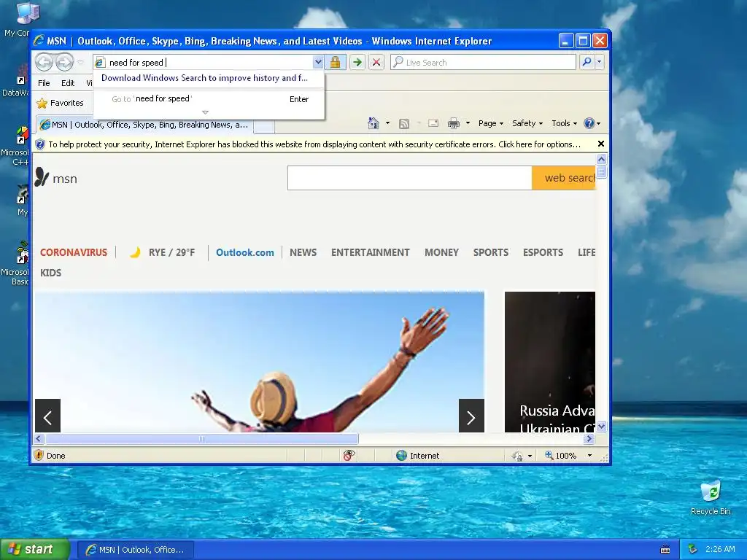This screenshot has width=747, height=560.
Task: Open the Edit menu
Action: [x=68, y=83]
